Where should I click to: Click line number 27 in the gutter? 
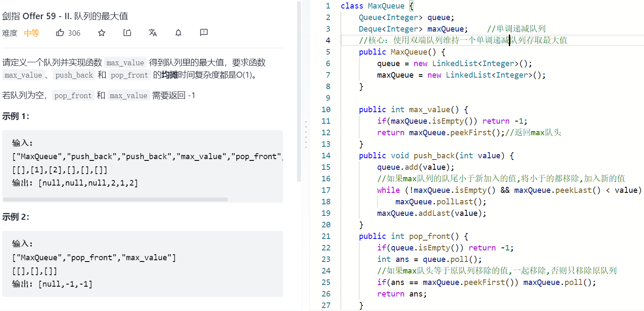tap(326, 305)
